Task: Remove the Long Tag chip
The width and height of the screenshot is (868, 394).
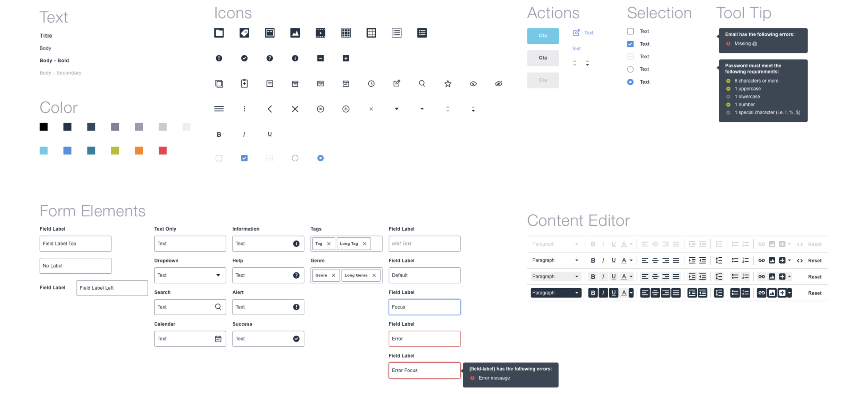Action: [365, 244]
